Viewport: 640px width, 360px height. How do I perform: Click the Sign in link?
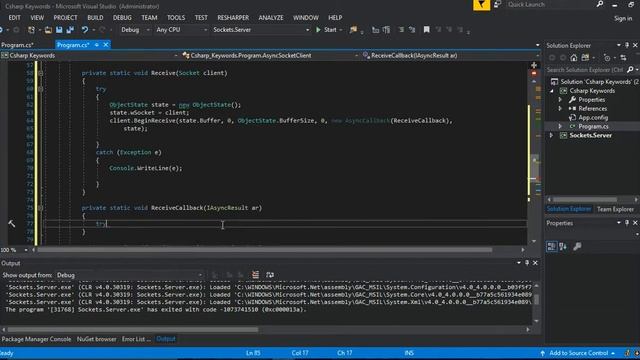click(623, 18)
